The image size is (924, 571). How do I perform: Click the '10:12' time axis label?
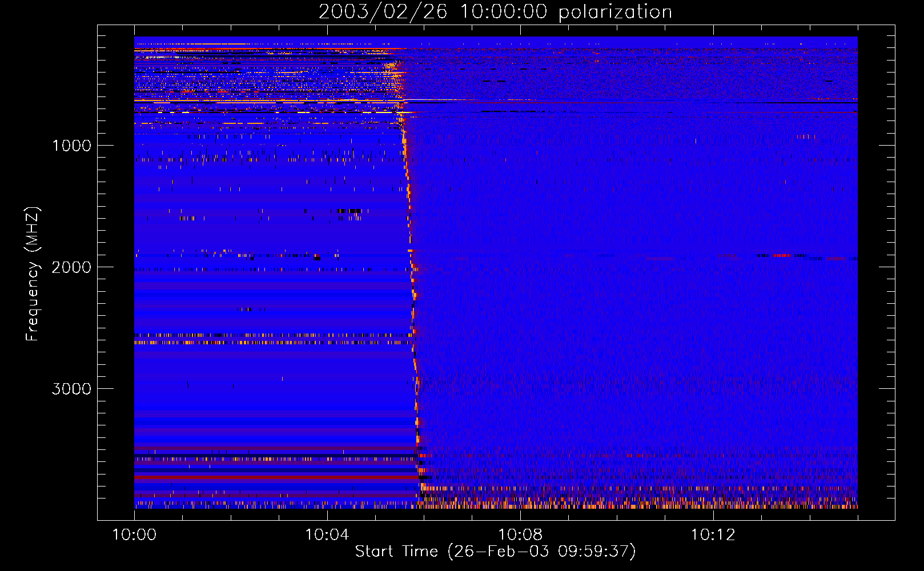click(713, 534)
